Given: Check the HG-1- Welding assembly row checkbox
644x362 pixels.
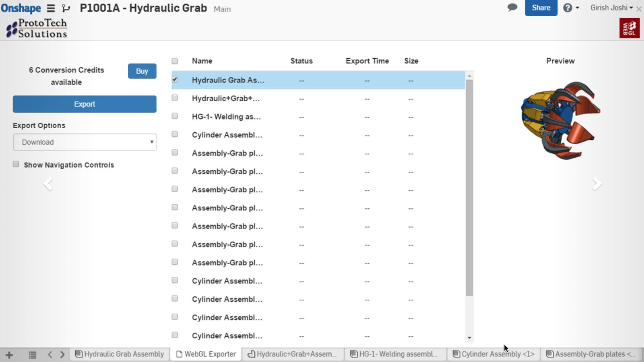Looking at the screenshot, I should click(x=175, y=116).
